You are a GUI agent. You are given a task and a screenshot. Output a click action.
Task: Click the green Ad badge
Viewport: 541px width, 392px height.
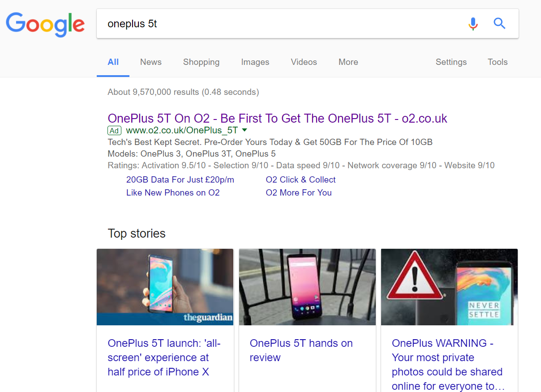(x=115, y=131)
